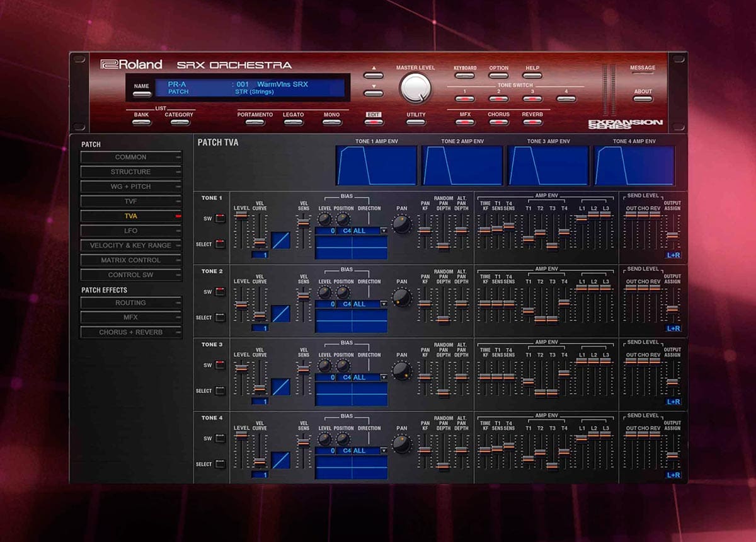The width and height of the screenshot is (756, 542).
Task: Toggle Tone Switch 4 in header
Action: click(x=566, y=98)
